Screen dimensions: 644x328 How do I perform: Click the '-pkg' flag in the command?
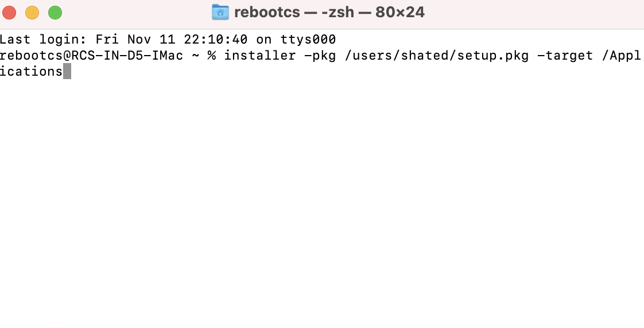point(320,56)
